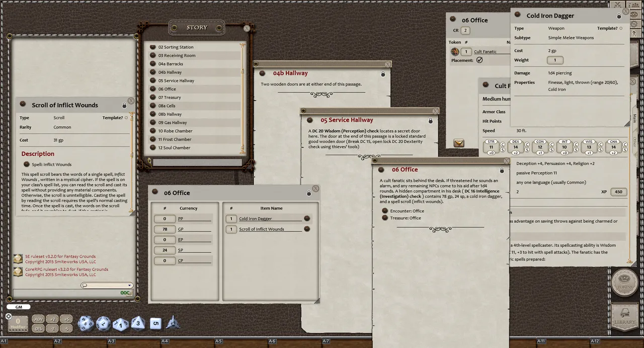
Task: Click PP currency amount field
Action: click(x=165, y=219)
